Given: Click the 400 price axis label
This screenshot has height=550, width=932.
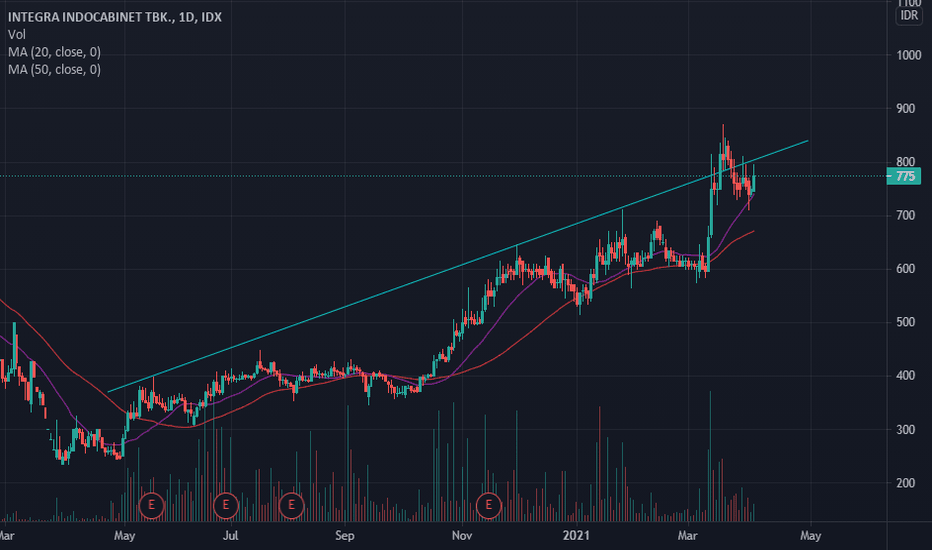Looking at the screenshot, I should [x=905, y=376].
